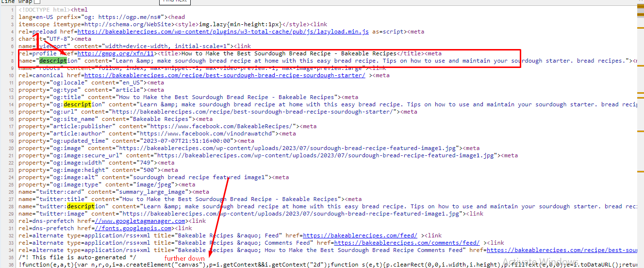
Task: Click the "This file is auto-generated" comment
Action: point(78,257)
